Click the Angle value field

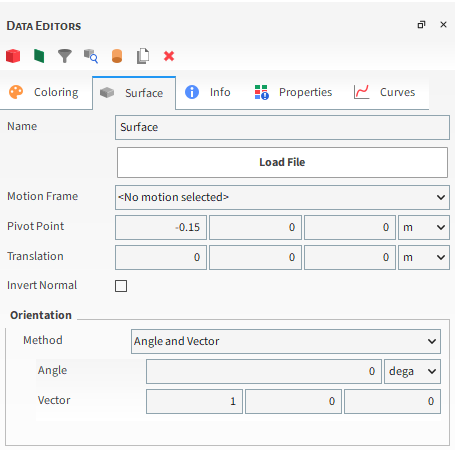click(x=264, y=371)
